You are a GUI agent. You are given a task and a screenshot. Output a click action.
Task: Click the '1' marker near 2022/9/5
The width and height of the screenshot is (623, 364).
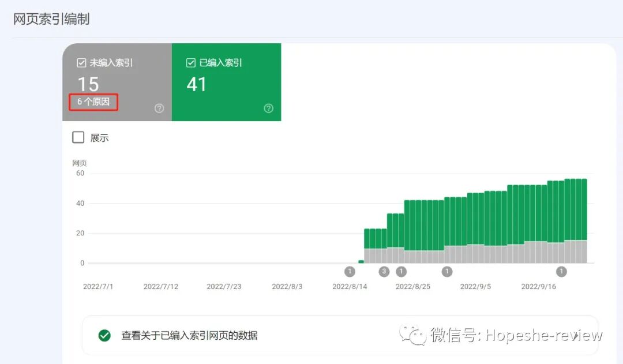coord(447,271)
